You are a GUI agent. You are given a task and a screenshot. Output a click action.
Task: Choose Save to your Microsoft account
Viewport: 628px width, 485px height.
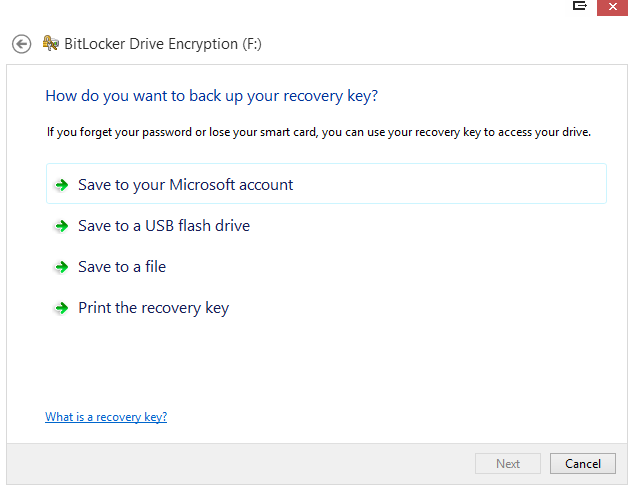tap(185, 185)
